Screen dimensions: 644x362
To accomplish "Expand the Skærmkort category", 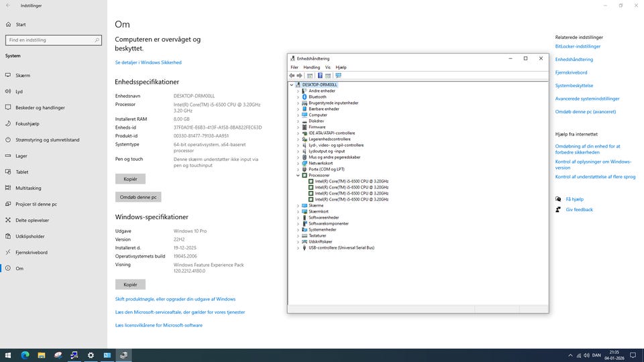I will click(298, 212).
